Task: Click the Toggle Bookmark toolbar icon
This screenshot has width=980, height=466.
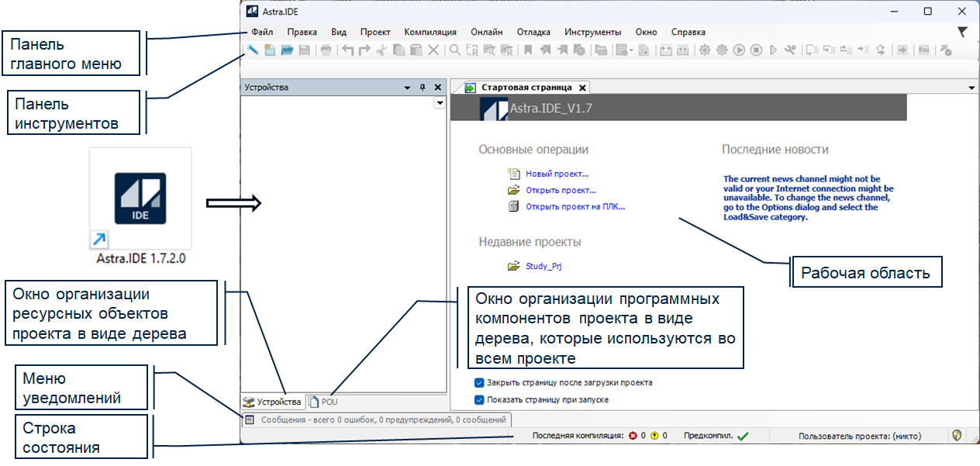Action: [x=527, y=50]
